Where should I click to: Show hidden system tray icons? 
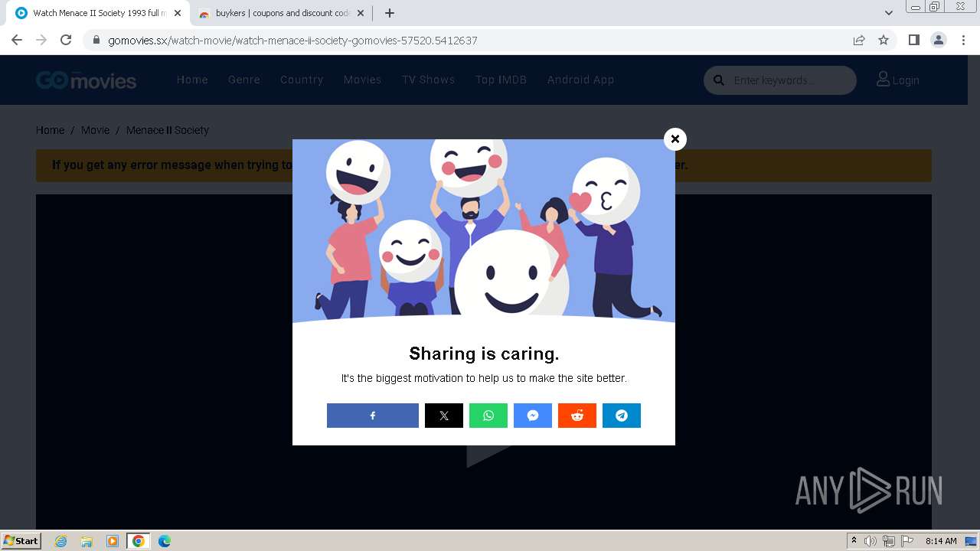854,541
